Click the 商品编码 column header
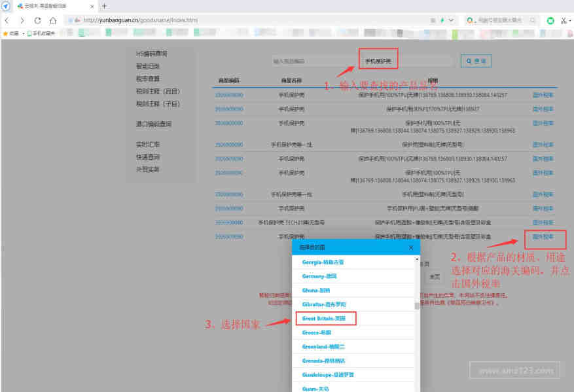Image resolution: width=574 pixels, height=392 pixels. tap(229, 80)
